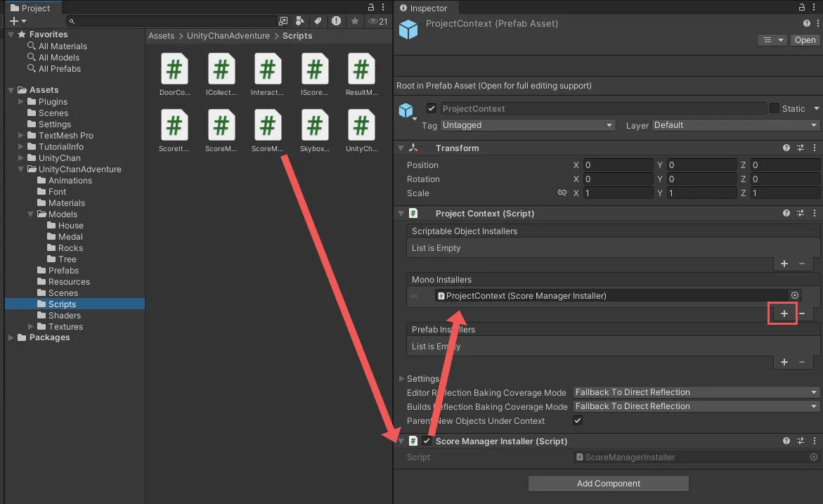The width and height of the screenshot is (823, 504).
Task: Expand the Settings foldout
Action: pyautogui.click(x=402, y=379)
